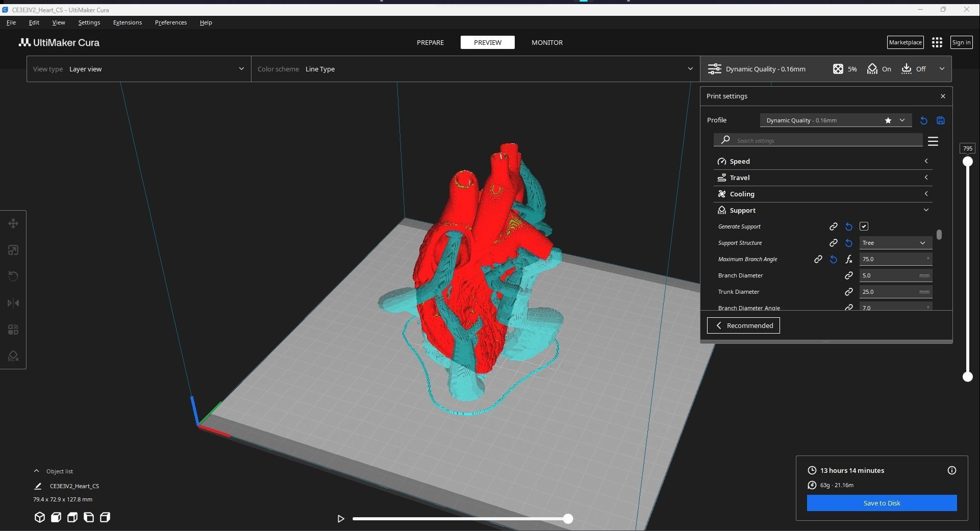Click the bottom handle of the layer slider
This screenshot has height=531, width=980.
pyautogui.click(x=967, y=377)
